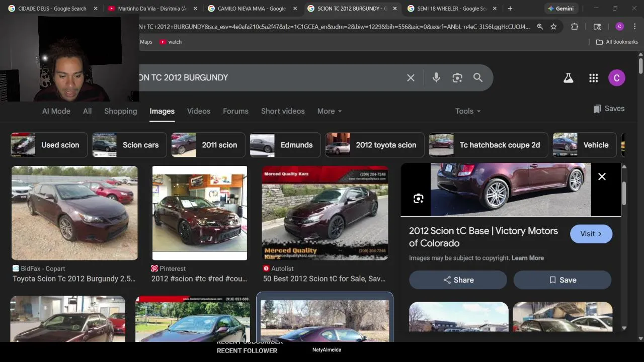Viewport: 644px width, 362px height.
Task: Open the 'watch' YouTube bookmark
Action: point(170,42)
